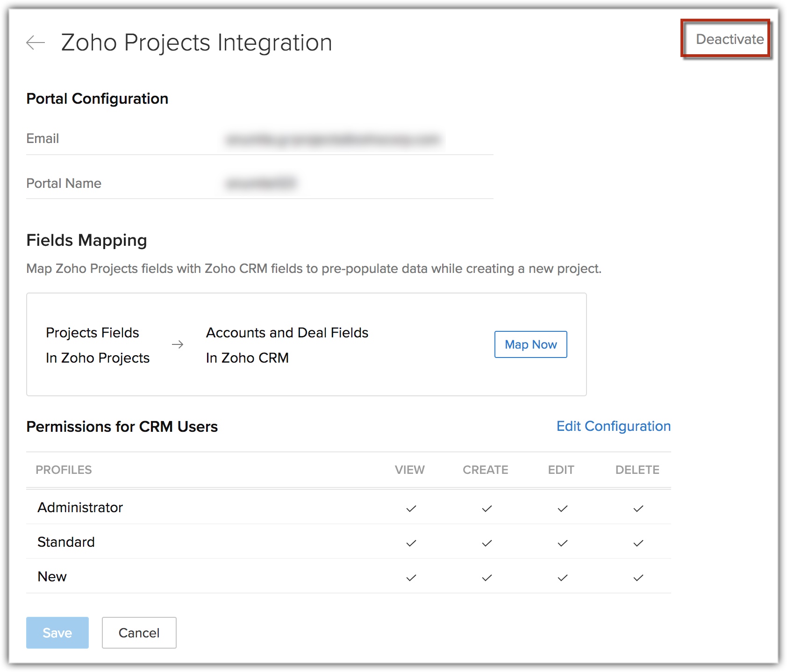The image size is (787, 672).
Task: Toggle Administrator Create permission checkmark
Action: pyautogui.click(x=487, y=508)
